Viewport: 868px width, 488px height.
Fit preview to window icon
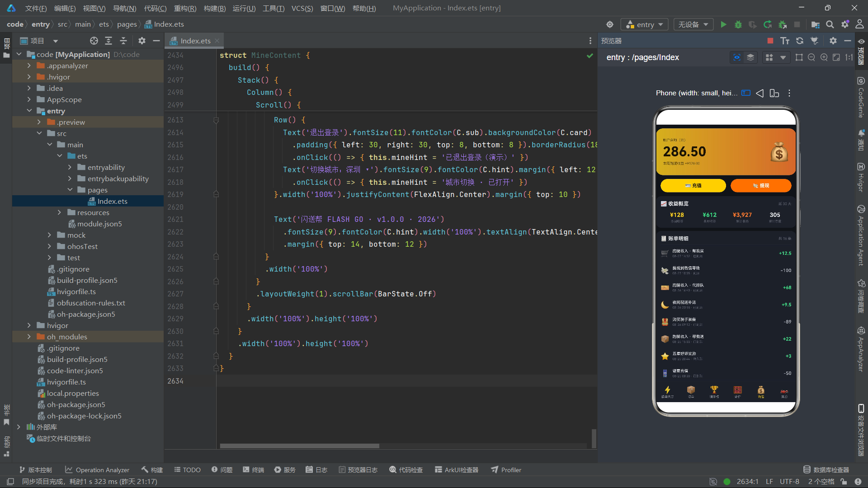(x=836, y=57)
